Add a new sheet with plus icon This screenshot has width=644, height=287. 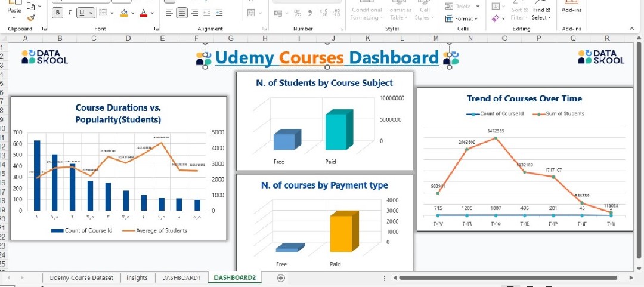point(281,278)
